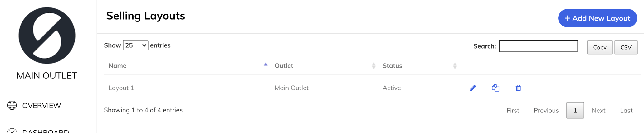Screen dimensions: 644x133
Task: Open the Show entries count dropdown
Action: pos(135,45)
